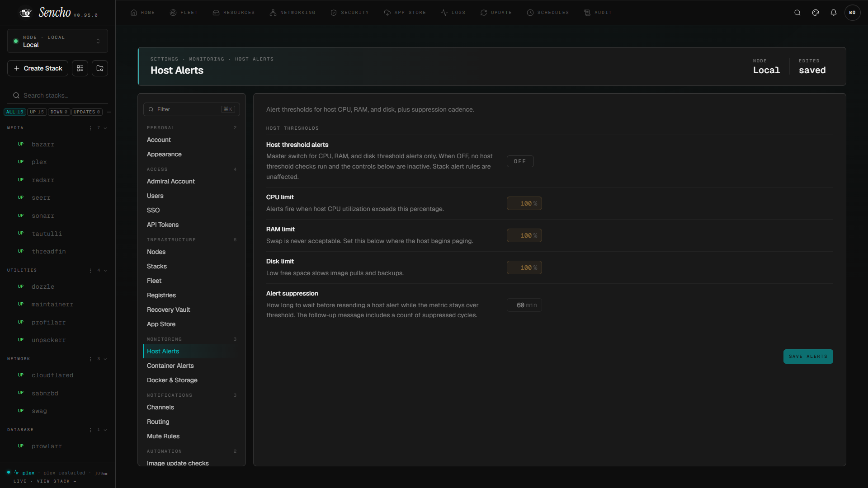Open the notifications bell
Viewport: 868px width, 488px height.
[x=834, y=13]
